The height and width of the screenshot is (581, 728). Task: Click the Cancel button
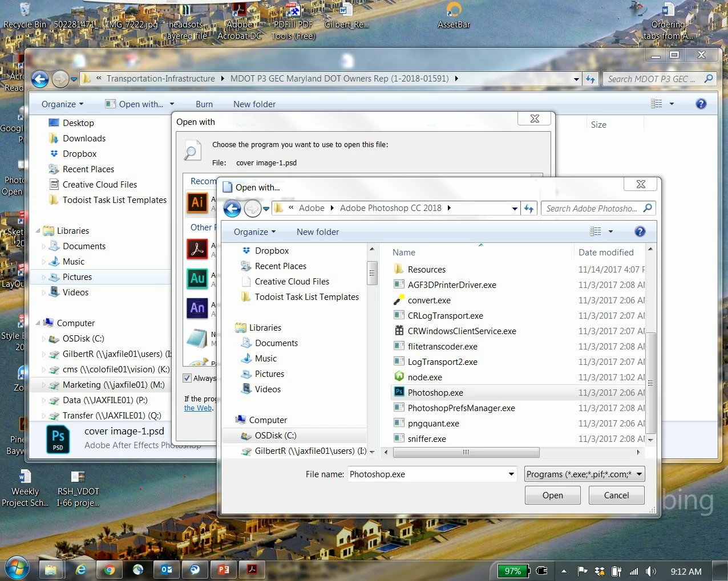(x=616, y=495)
